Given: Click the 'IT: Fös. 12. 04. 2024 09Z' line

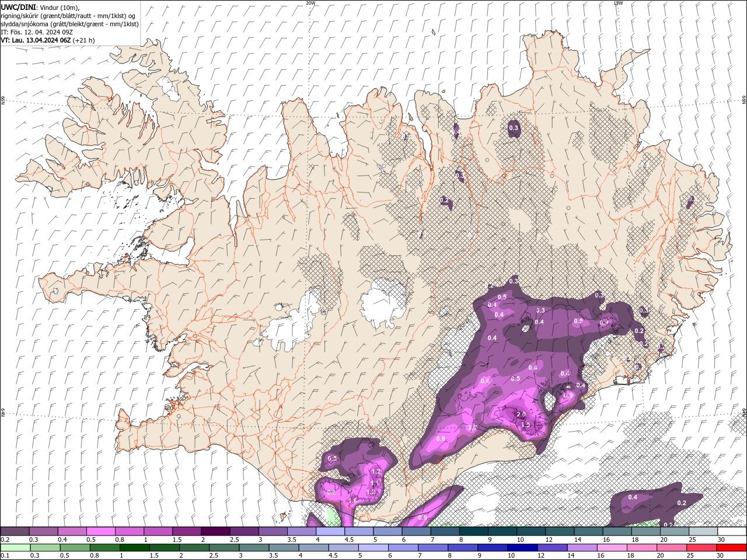Looking at the screenshot, I should coord(36,32).
